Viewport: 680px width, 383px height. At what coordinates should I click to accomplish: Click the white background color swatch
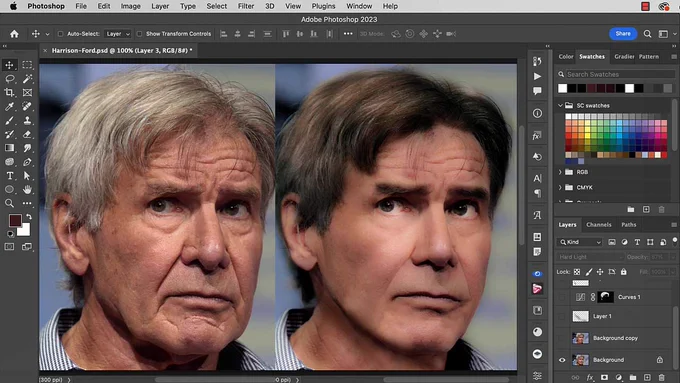(x=25, y=231)
